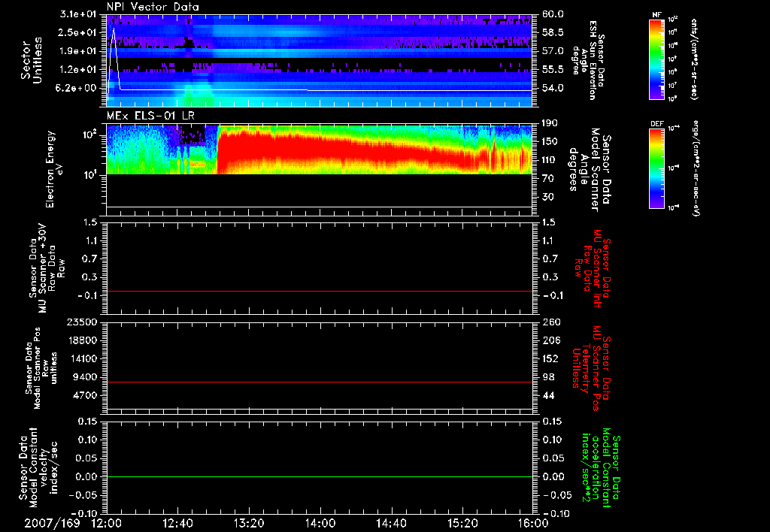770x532 pixels.
Task: Click the 'NF' color bar heading
Action: (657, 15)
